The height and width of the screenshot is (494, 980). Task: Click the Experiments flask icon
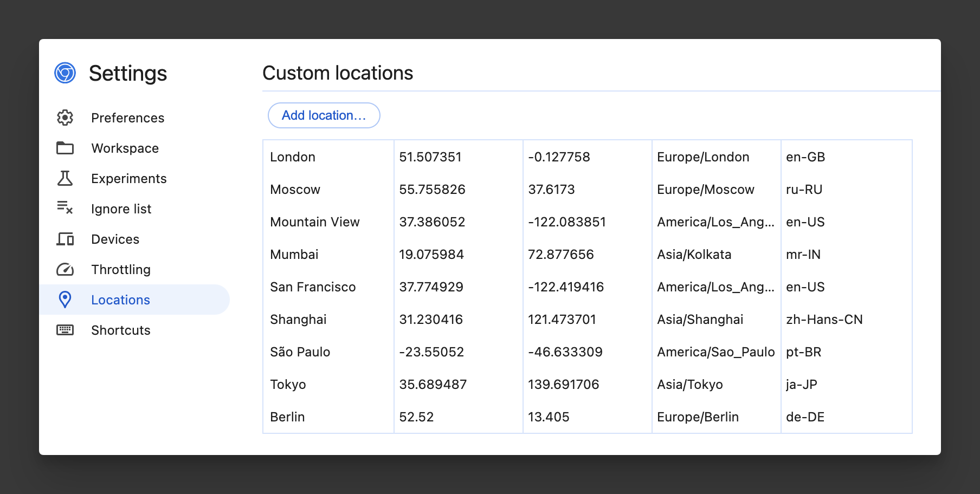coord(65,178)
